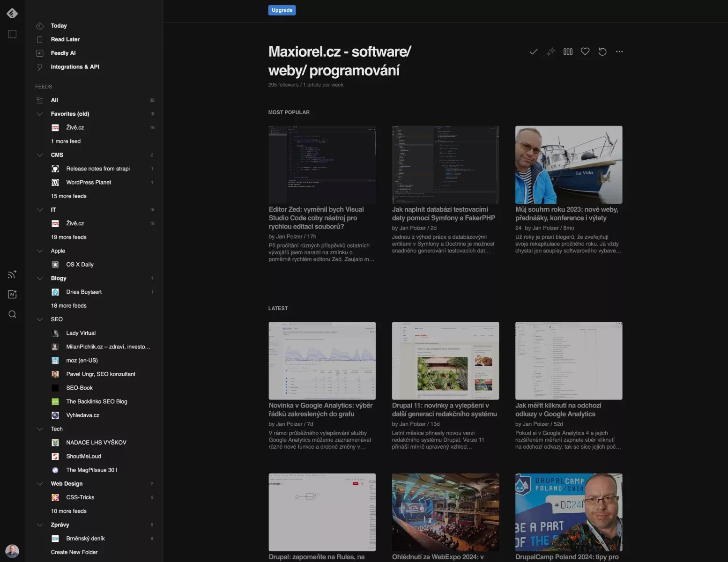Click the OS X Daily feed icon

[55, 265]
